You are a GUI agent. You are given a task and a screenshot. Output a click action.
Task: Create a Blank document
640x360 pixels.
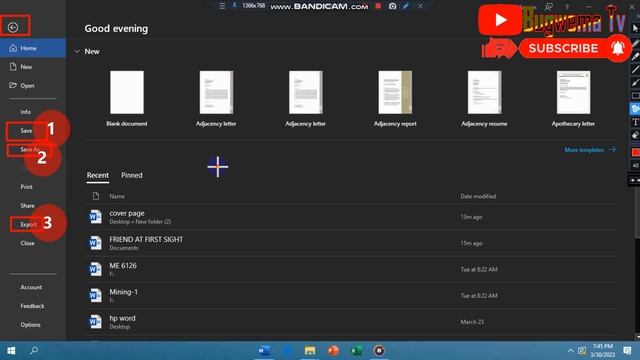tap(127, 98)
